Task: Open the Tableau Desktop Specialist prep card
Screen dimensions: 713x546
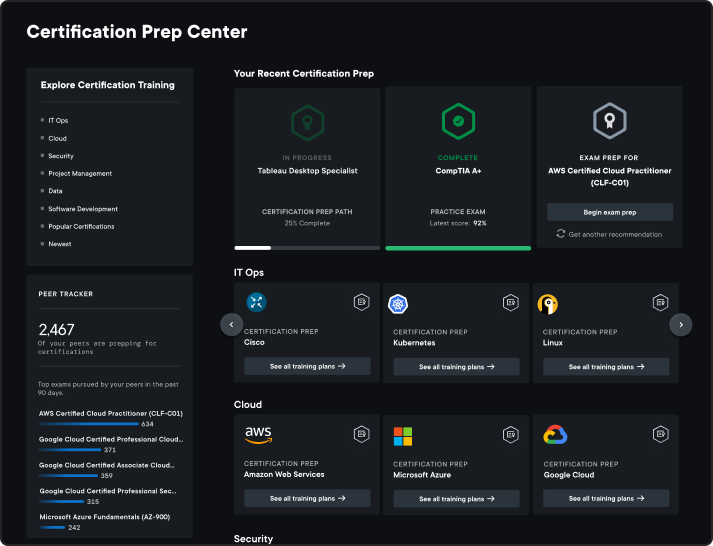Action: pos(307,165)
